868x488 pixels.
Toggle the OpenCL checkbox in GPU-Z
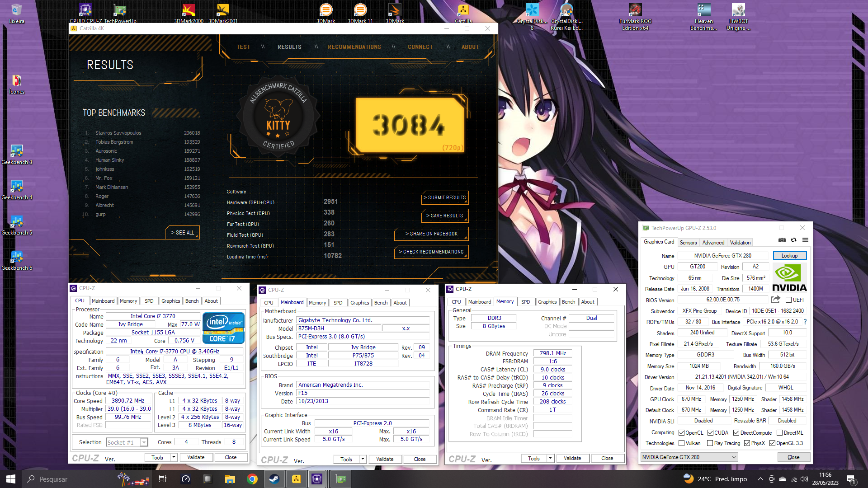point(681,433)
